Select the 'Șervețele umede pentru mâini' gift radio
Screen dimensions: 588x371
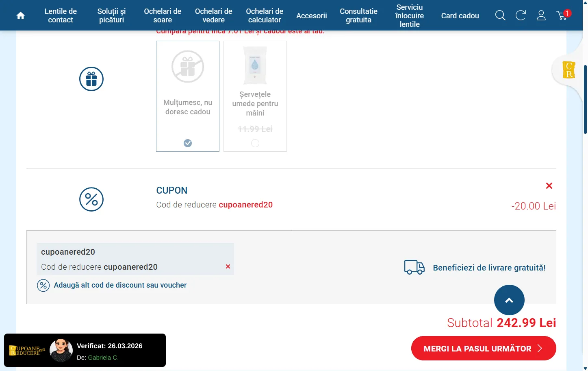point(255,143)
